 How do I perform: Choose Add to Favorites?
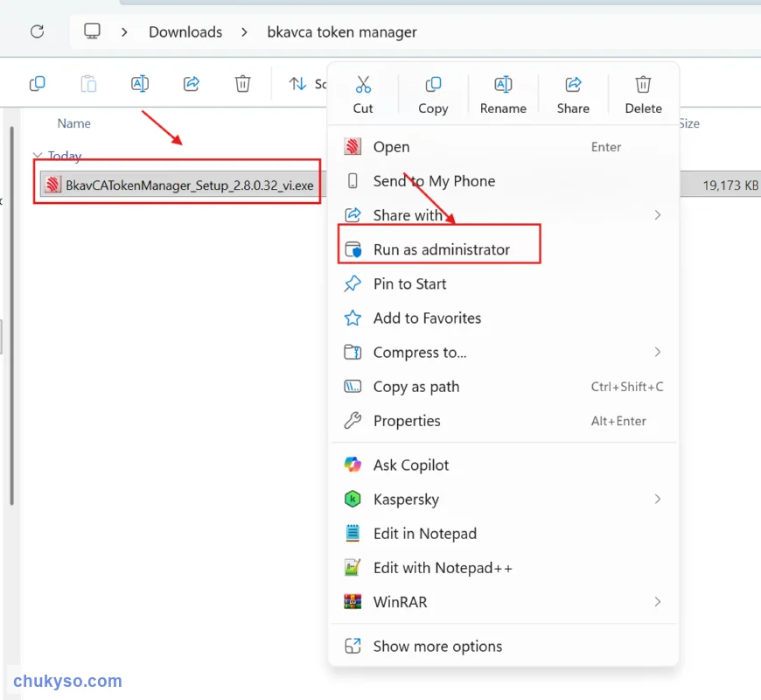(x=503, y=318)
